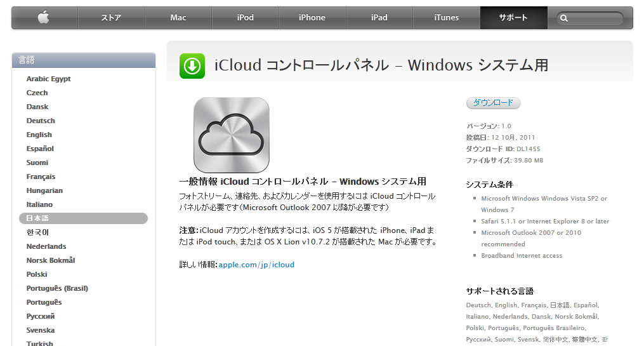Click the 投稿日: 12 10月, 2011 text

[x=500, y=137]
